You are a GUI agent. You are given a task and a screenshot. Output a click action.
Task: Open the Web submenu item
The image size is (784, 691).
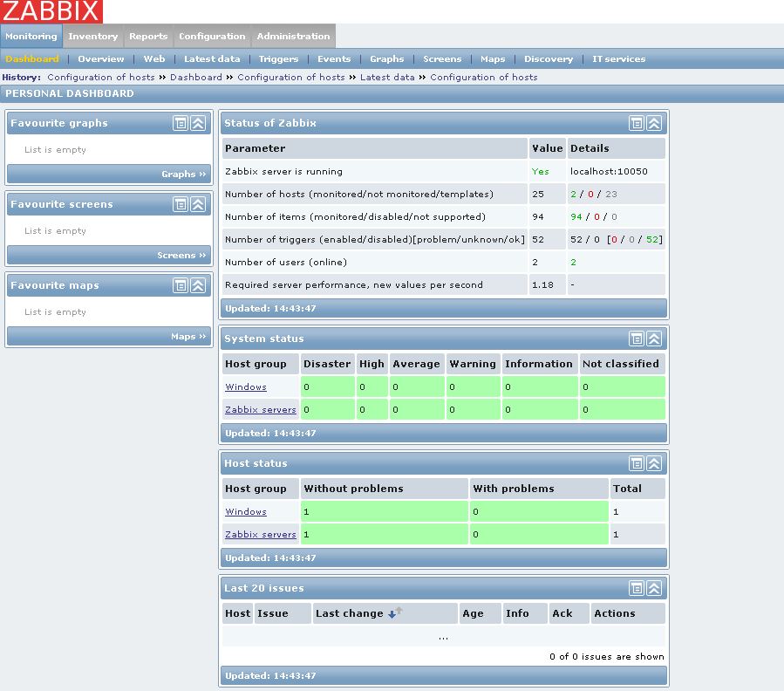(x=154, y=59)
